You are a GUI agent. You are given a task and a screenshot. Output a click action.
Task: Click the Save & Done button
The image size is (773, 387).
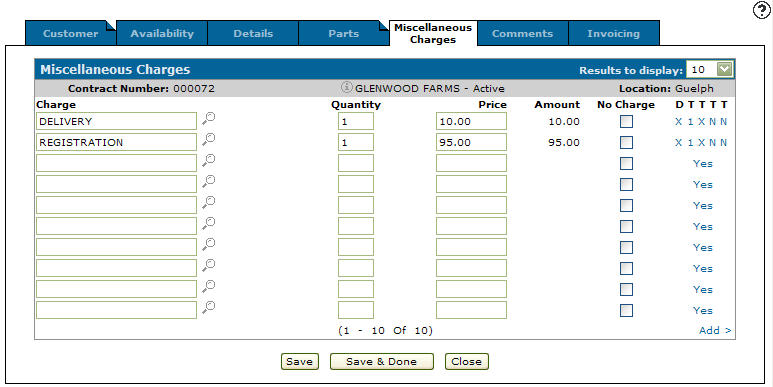(382, 361)
